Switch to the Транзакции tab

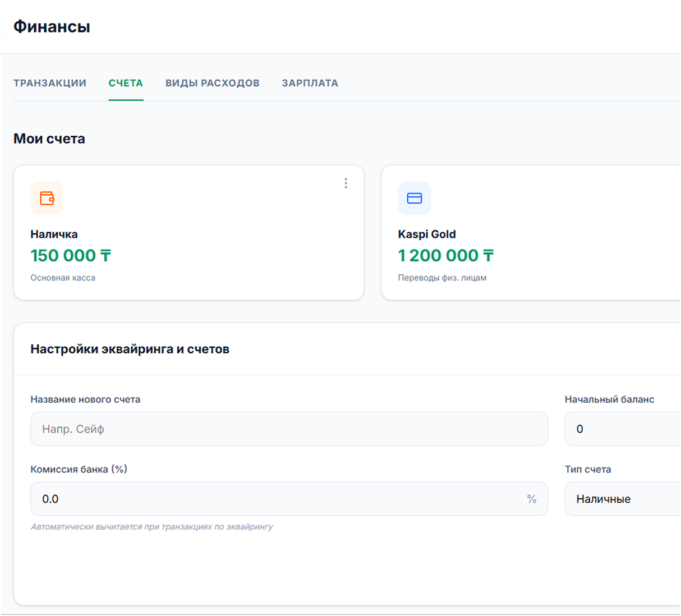(x=50, y=83)
